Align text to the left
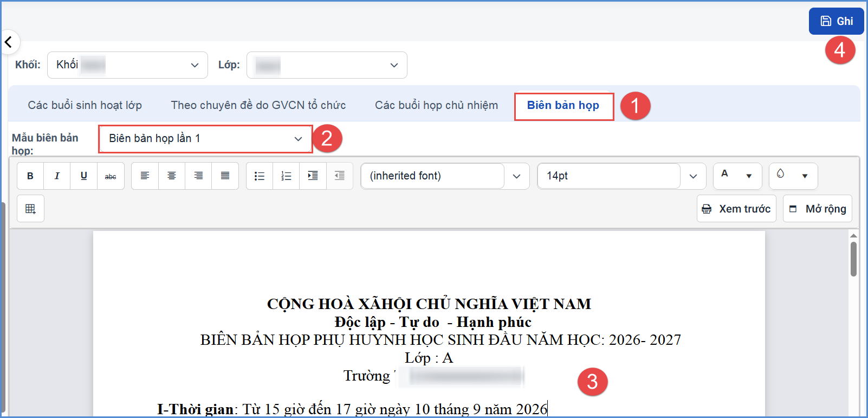The image size is (868, 418). pos(145,176)
